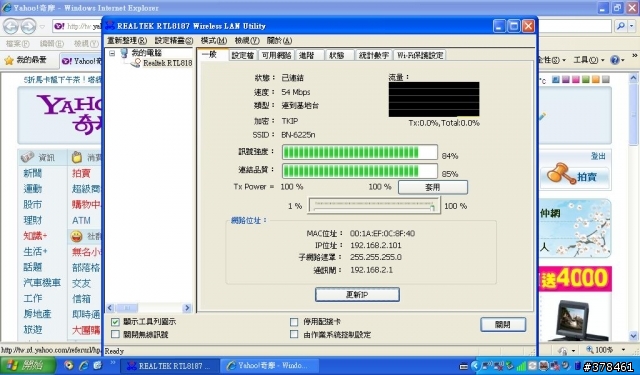Viewport: 640px width, 375px height.
Task: Check the 關閉無線訊號 checkbox
Action: (115, 335)
